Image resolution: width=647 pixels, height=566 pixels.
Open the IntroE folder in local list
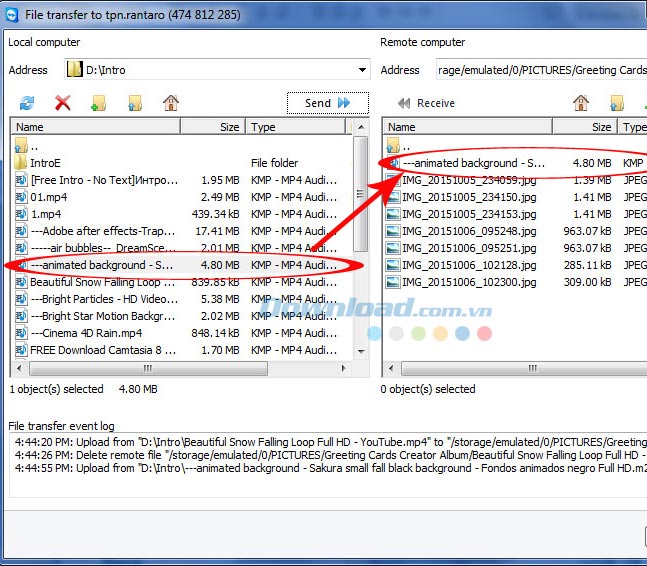[x=46, y=162]
